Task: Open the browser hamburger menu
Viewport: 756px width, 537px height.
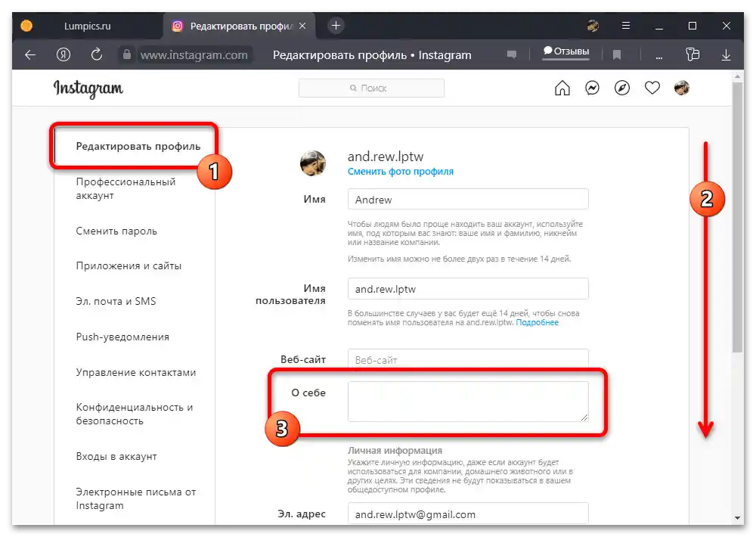Action: tap(626, 26)
